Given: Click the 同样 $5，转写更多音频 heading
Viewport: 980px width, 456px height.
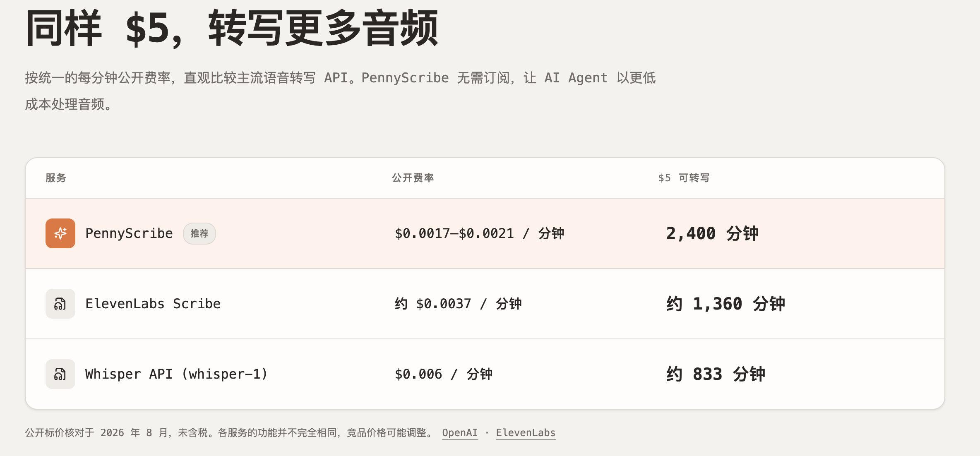Looking at the screenshot, I should point(232,28).
